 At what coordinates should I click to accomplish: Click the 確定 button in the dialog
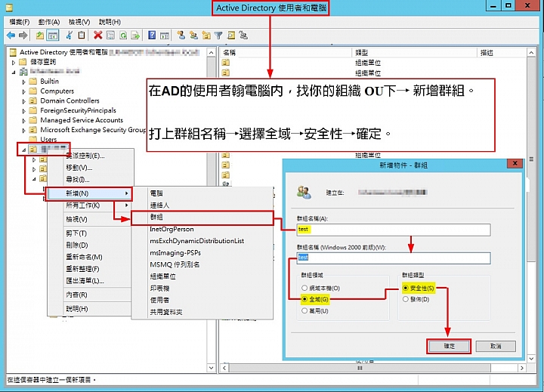point(449,346)
